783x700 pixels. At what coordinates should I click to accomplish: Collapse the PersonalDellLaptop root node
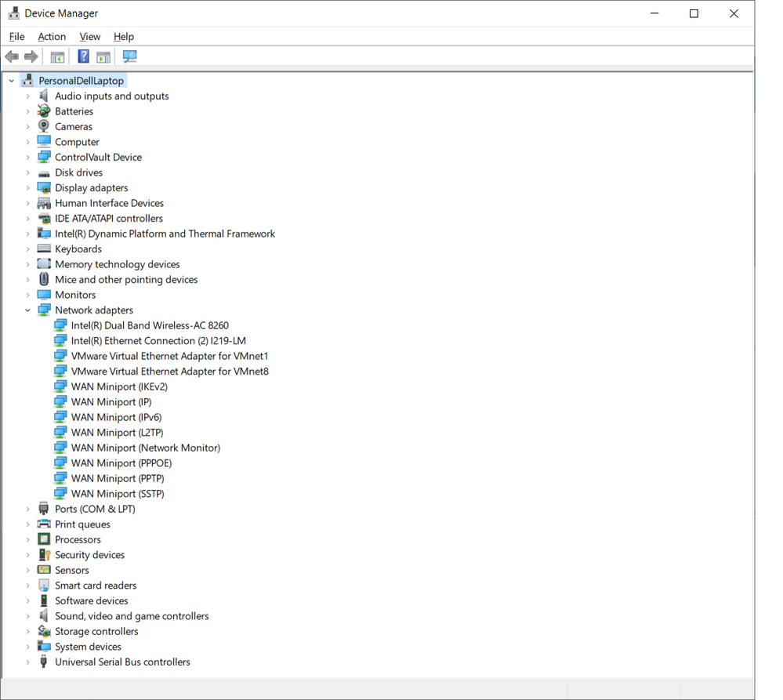click(12, 81)
